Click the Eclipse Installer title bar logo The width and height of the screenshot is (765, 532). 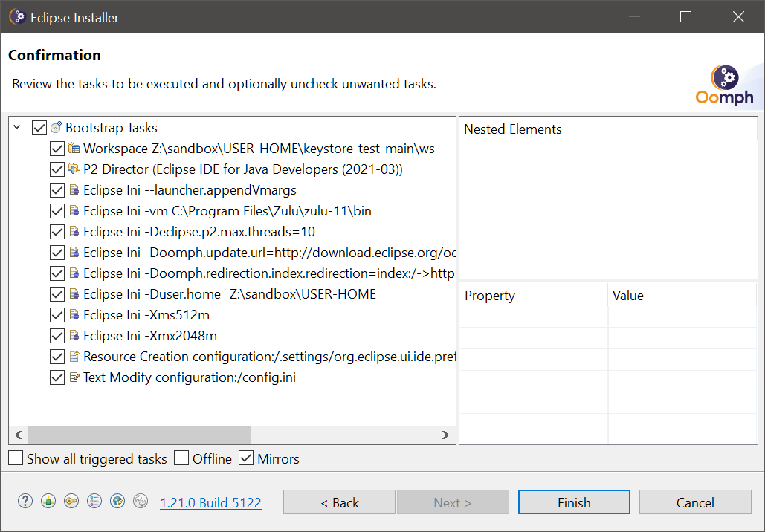pyautogui.click(x=17, y=16)
